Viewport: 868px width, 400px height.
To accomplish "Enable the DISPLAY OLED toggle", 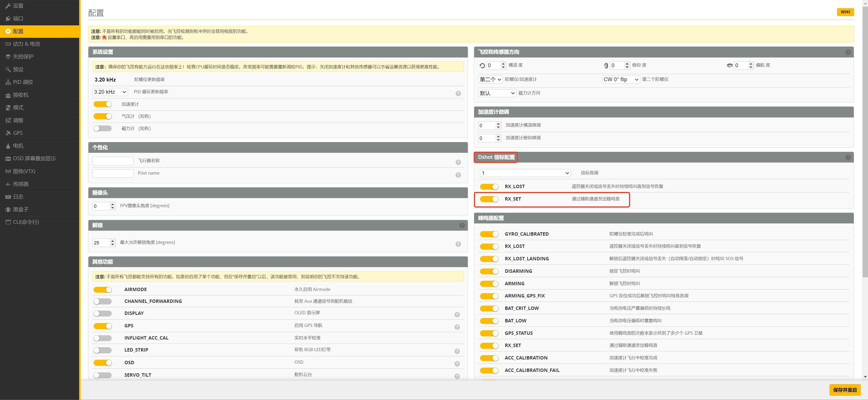I will [102, 313].
